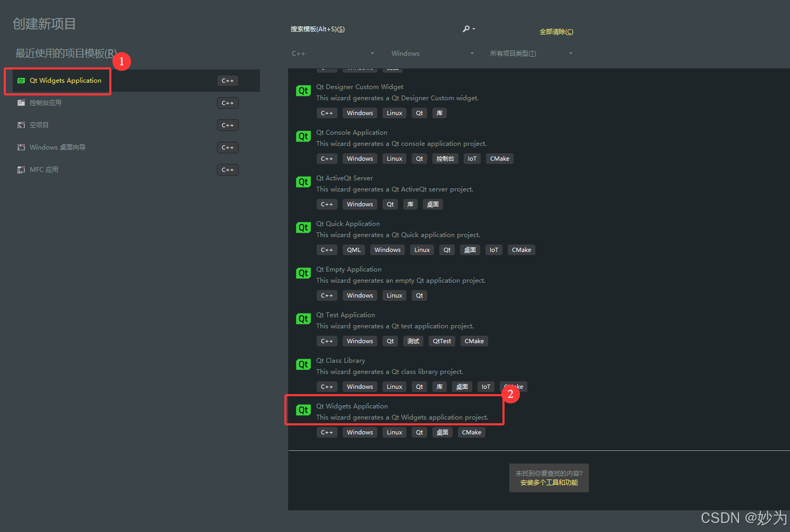Open the 所有项目类型 filter dropdown
The width and height of the screenshot is (790, 532).
532,54
